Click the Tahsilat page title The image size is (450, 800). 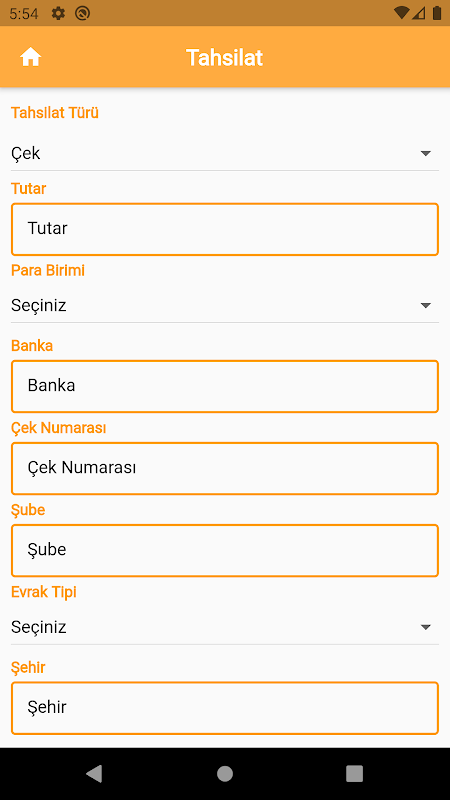[x=224, y=58]
